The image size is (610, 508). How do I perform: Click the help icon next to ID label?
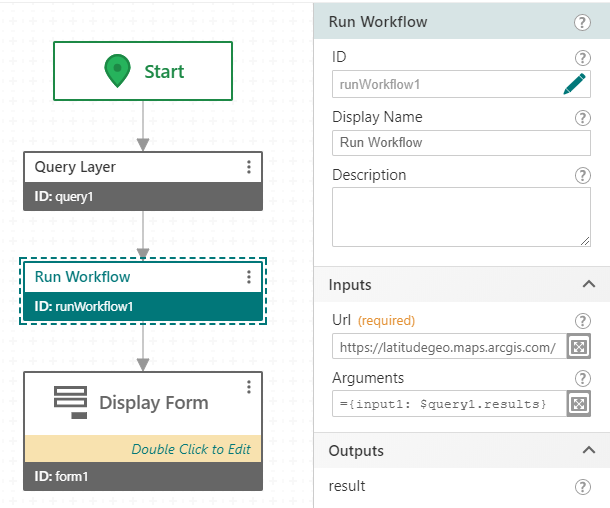(x=582, y=59)
